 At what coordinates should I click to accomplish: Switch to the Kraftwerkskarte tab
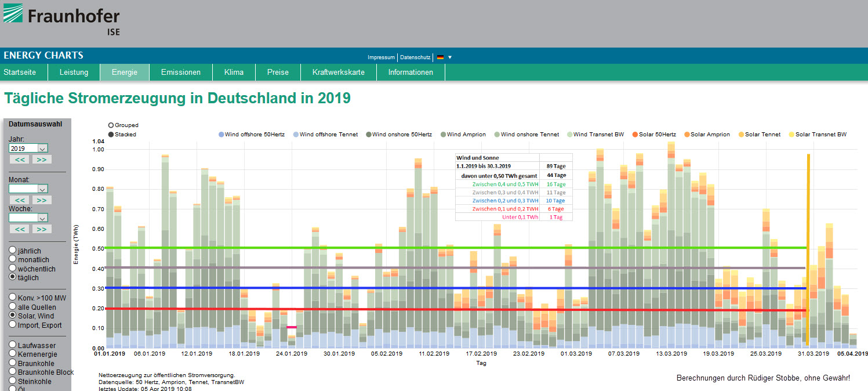click(x=338, y=73)
